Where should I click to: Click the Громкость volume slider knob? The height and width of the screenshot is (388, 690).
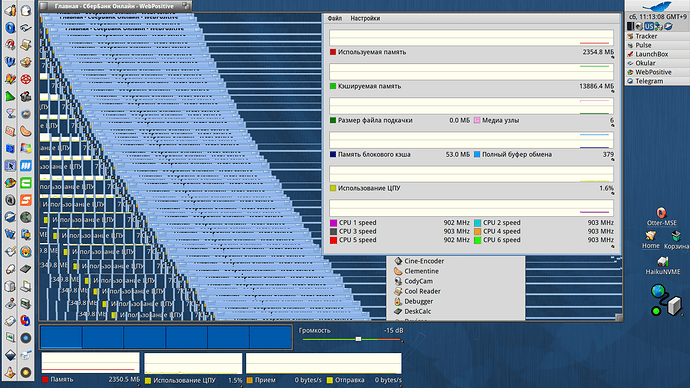coord(358,339)
